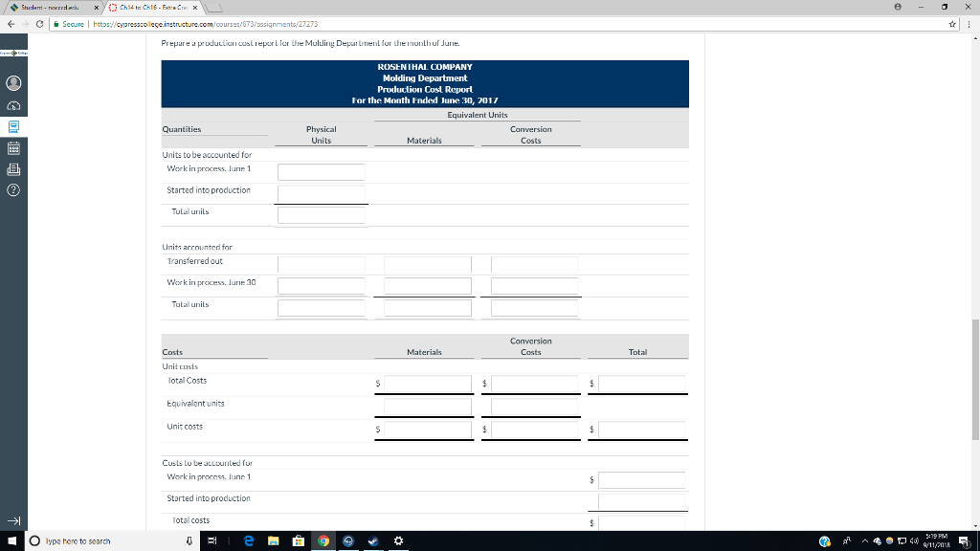Click Work in process, June 30 conversion costs field
Image resolution: width=980 pixels, height=551 pixels.
[x=534, y=286]
